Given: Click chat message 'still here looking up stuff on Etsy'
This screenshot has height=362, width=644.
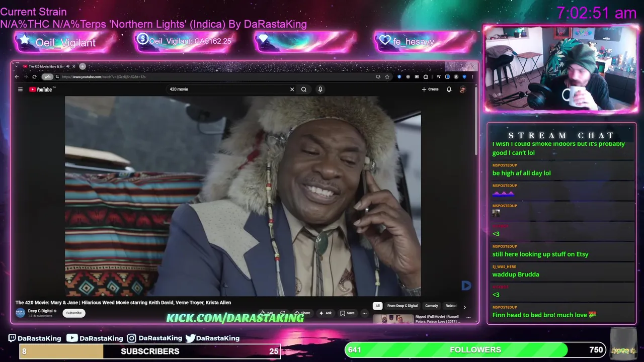Looking at the screenshot, I should tap(540, 254).
